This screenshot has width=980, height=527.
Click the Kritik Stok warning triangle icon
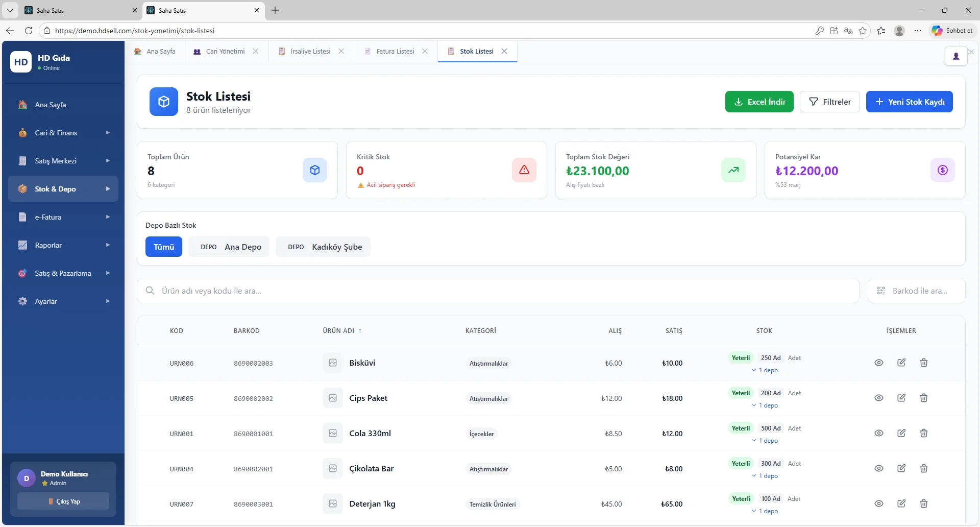tap(524, 170)
